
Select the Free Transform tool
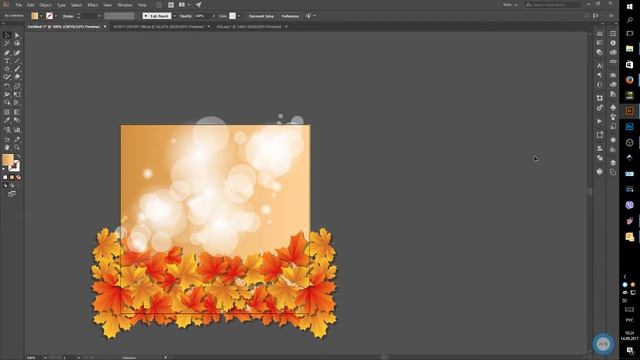click(17, 94)
